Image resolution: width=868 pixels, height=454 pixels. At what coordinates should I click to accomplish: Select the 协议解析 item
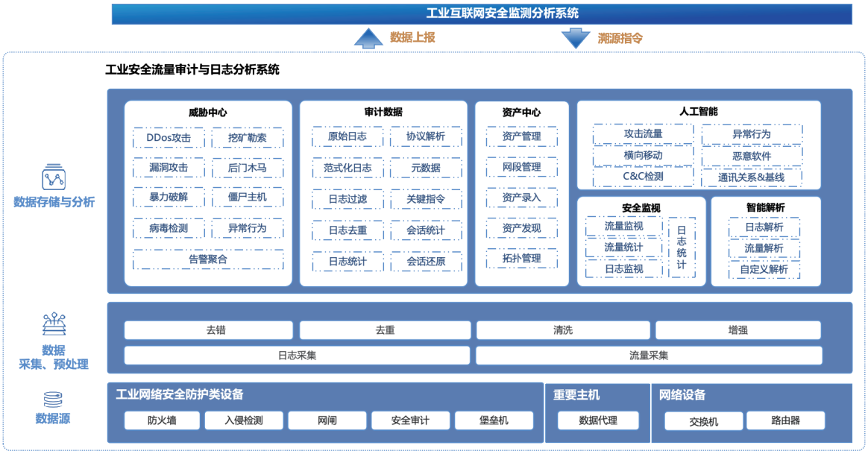click(426, 136)
